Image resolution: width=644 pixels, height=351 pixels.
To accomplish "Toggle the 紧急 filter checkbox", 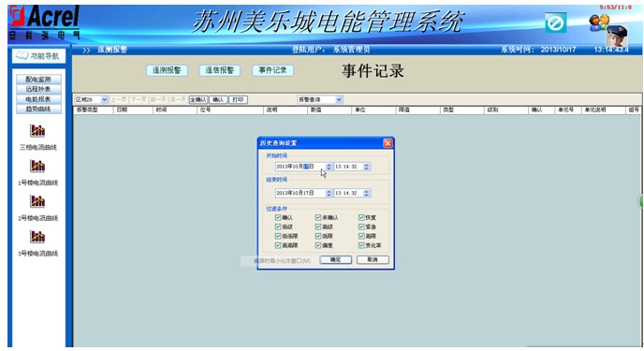I will 361,227.
